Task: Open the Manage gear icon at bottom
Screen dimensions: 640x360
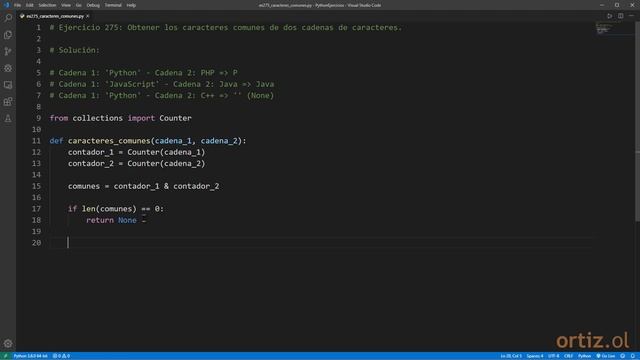Action: click(8, 343)
